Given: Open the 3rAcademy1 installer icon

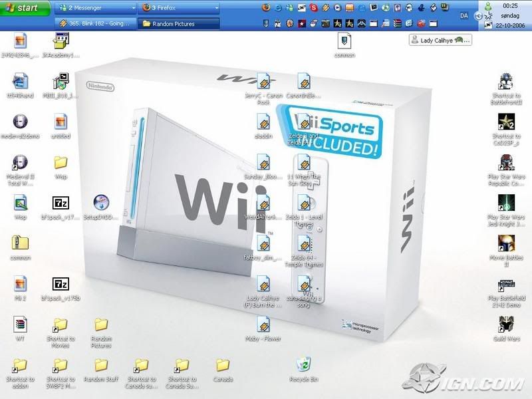Looking at the screenshot, I should 61,45.
